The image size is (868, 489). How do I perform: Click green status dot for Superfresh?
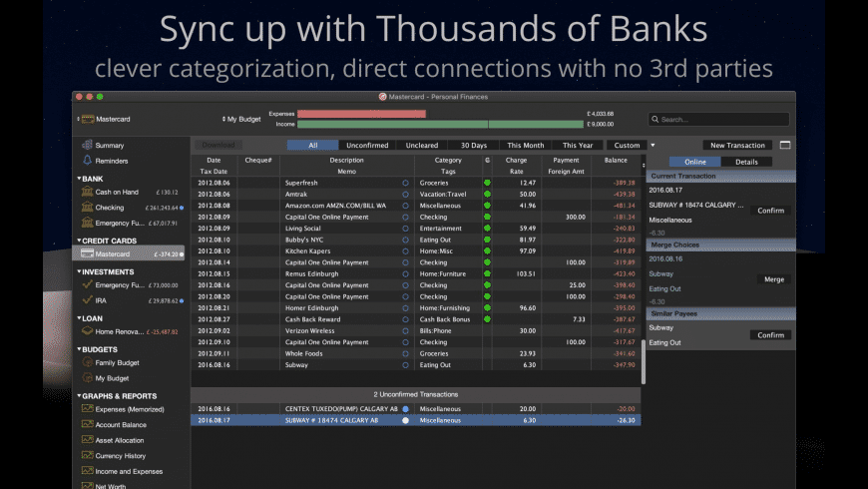487,183
